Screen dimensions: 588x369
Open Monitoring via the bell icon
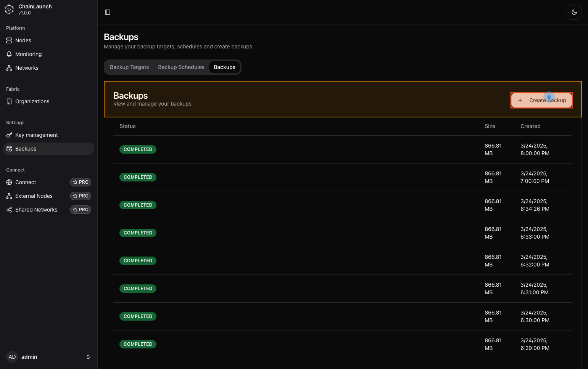pos(9,54)
